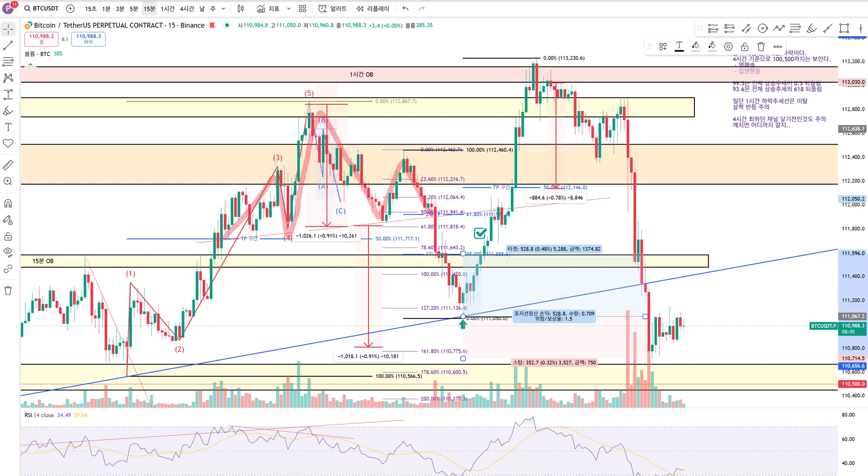Open layout grid selector icon
The height and width of the screenshot is (476, 868).
coord(302,9)
